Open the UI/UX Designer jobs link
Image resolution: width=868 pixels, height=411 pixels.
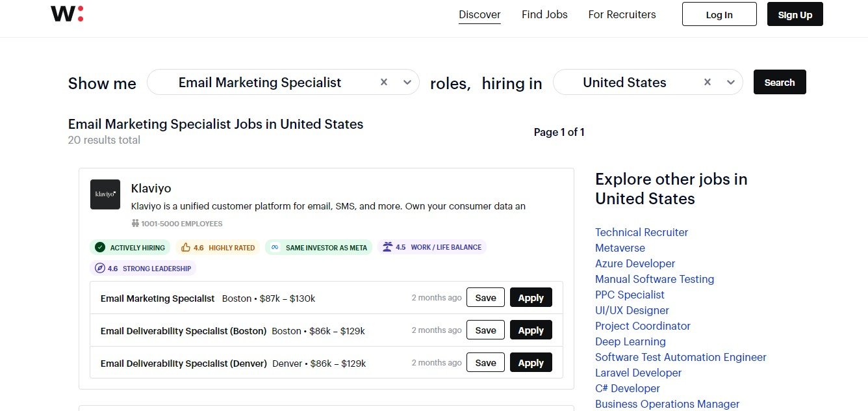pyautogui.click(x=632, y=310)
